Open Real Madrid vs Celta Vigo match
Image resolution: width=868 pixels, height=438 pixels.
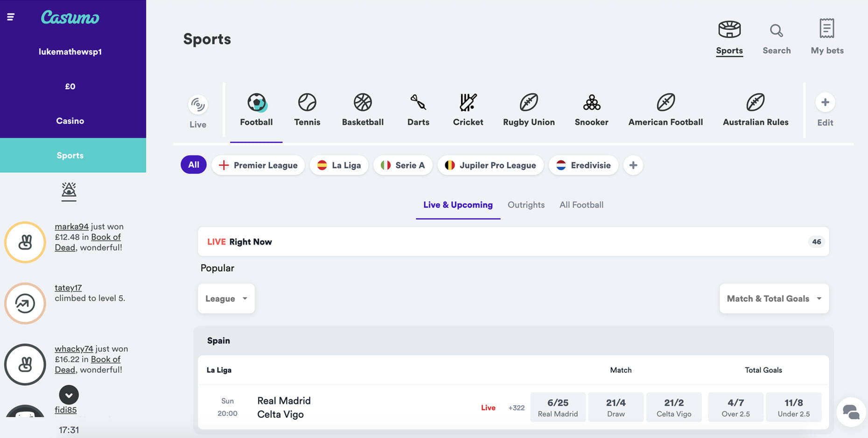click(284, 407)
